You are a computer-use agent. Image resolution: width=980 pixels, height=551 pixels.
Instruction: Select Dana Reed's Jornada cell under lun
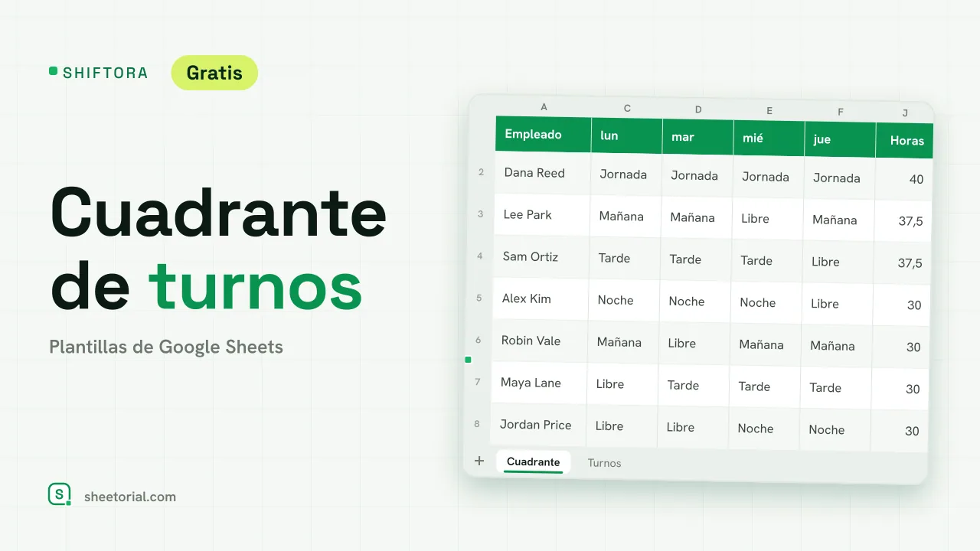(626, 174)
